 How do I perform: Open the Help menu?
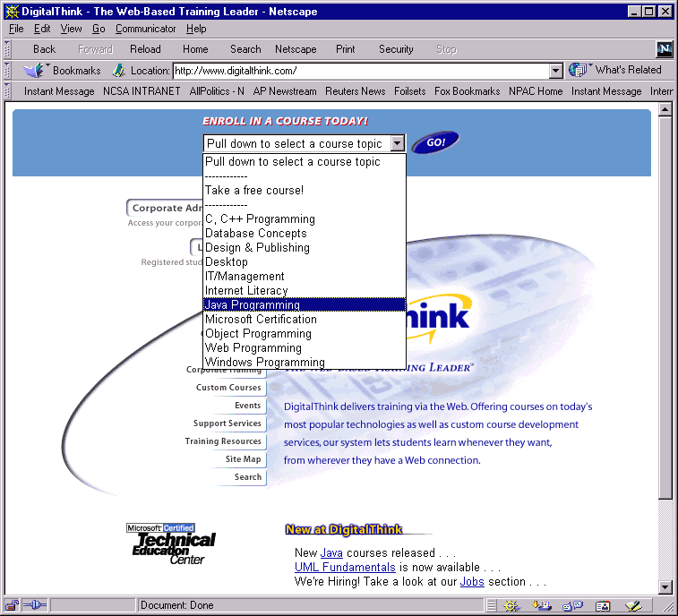tap(196, 29)
